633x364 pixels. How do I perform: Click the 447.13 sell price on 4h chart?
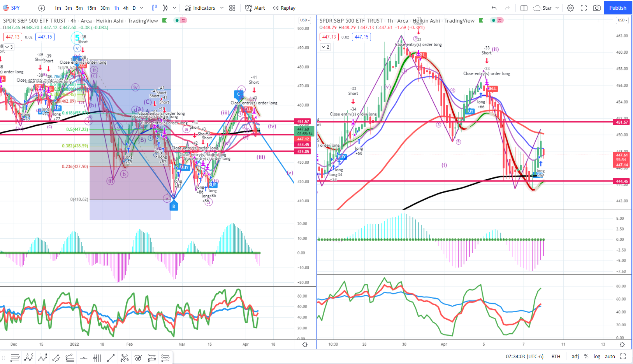click(x=12, y=37)
